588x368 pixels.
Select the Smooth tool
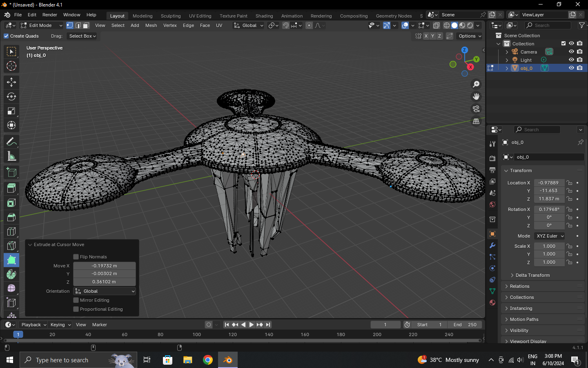click(x=11, y=289)
